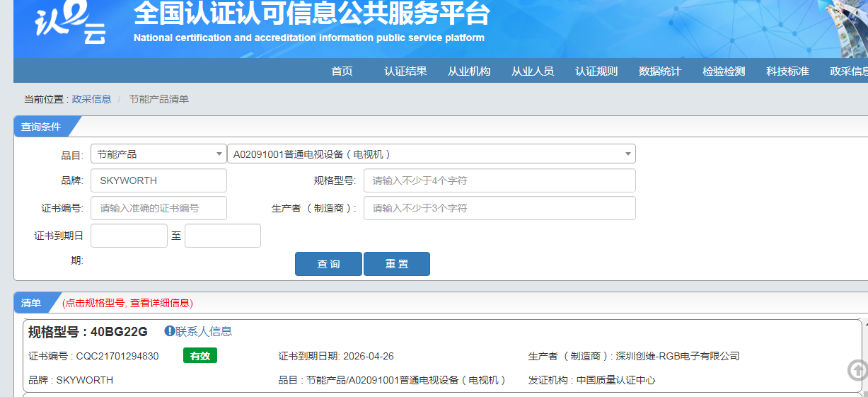Click the 节能产品清单 breadcrumb text
The height and width of the screenshot is (397, 868).
click(158, 99)
